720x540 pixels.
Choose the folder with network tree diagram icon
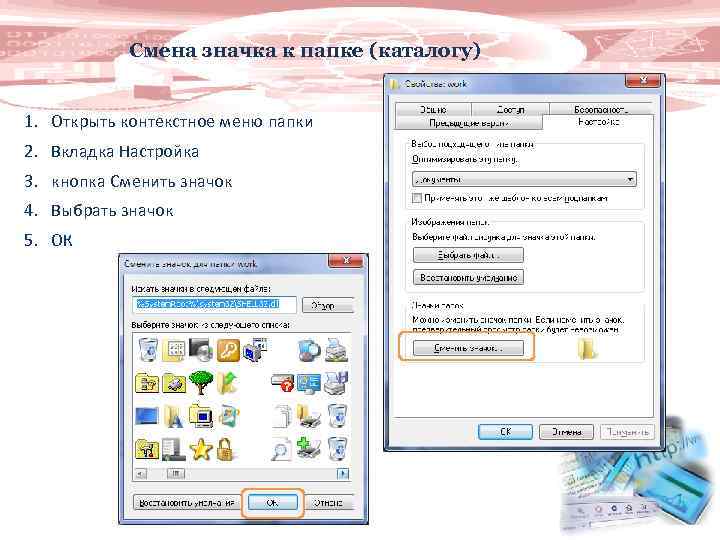147,449
